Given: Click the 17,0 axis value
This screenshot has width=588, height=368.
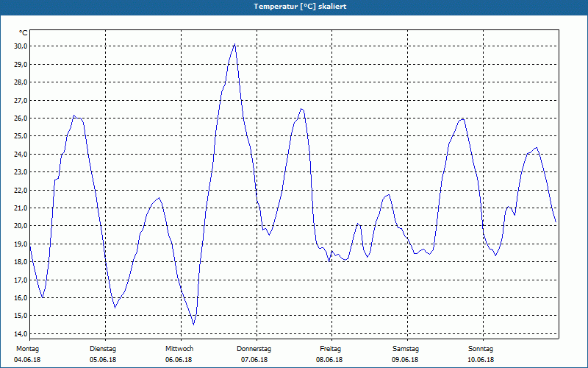Looking at the screenshot, I should click(21, 280).
